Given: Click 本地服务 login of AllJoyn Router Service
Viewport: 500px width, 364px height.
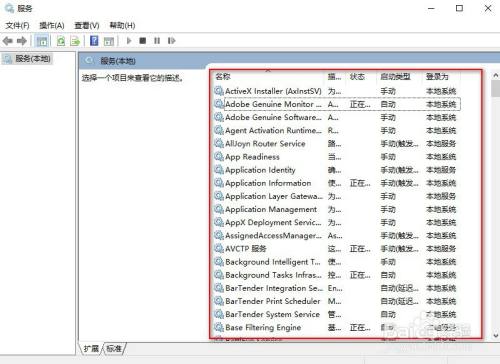Looking at the screenshot, I should (441, 144).
